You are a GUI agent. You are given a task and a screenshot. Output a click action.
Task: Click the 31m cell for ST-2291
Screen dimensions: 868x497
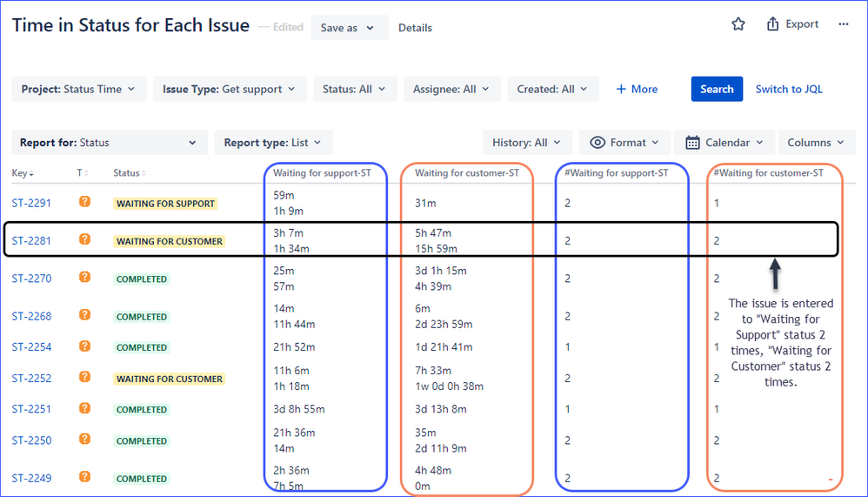pos(425,203)
